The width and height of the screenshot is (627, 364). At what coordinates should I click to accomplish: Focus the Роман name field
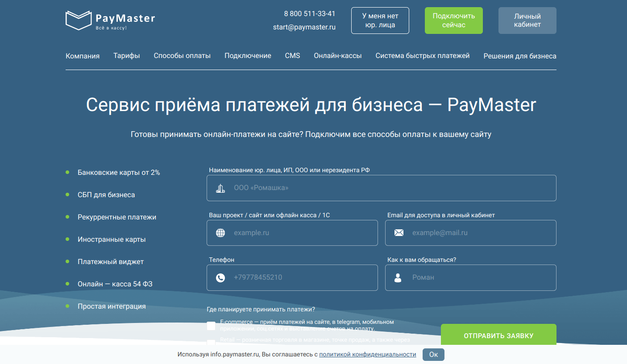(471, 277)
